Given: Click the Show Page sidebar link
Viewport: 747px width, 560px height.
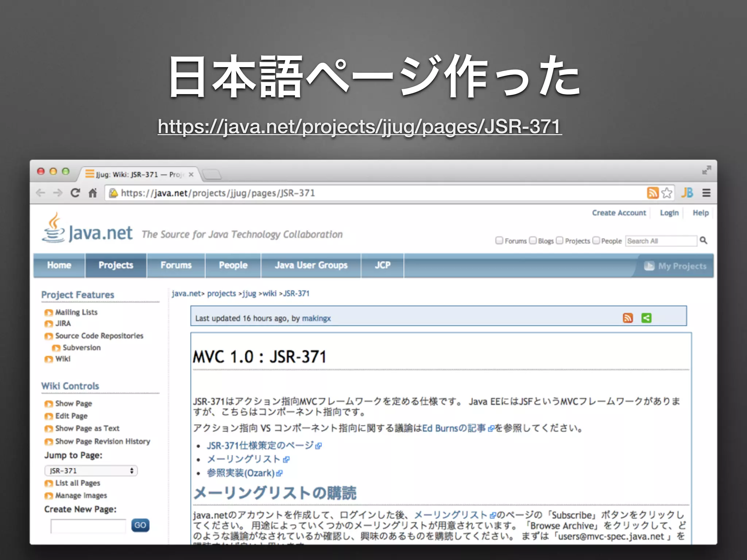Looking at the screenshot, I should click(74, 404).
